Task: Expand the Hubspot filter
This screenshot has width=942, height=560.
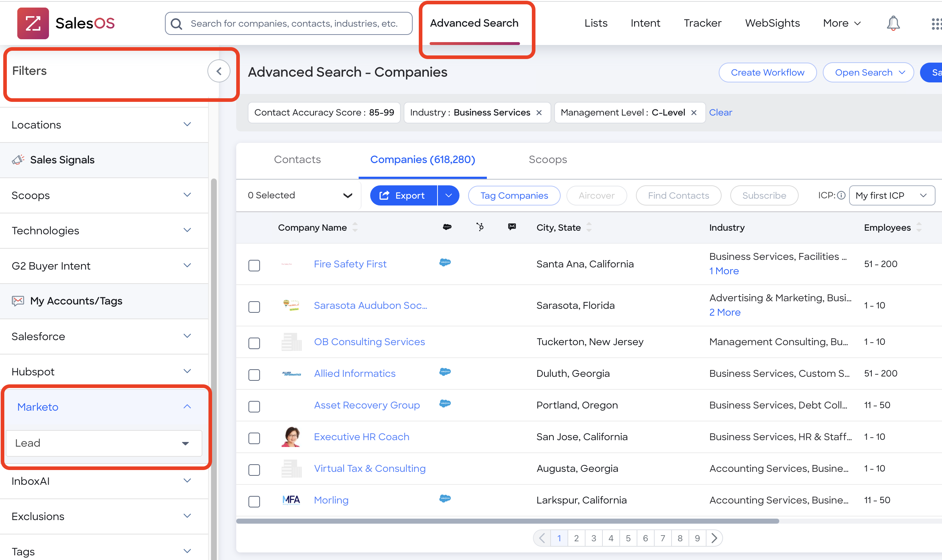Action: [104, 372]
